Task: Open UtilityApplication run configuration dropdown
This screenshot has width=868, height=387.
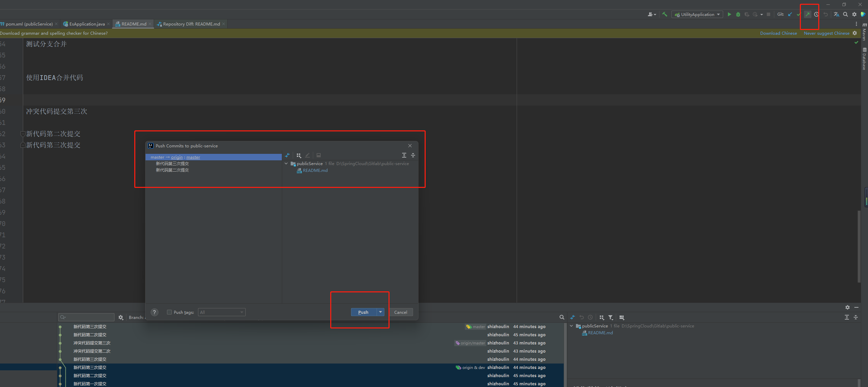Action: [x=697, y=14]
